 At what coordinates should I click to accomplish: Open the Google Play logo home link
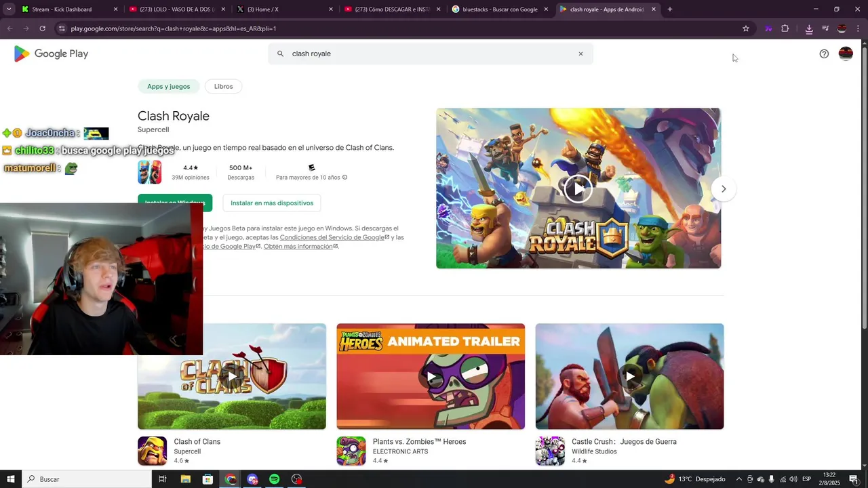(51, 54)
